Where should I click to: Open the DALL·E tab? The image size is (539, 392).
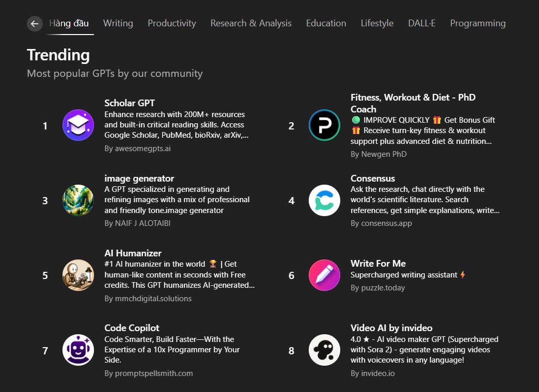(x=422, y=23)
